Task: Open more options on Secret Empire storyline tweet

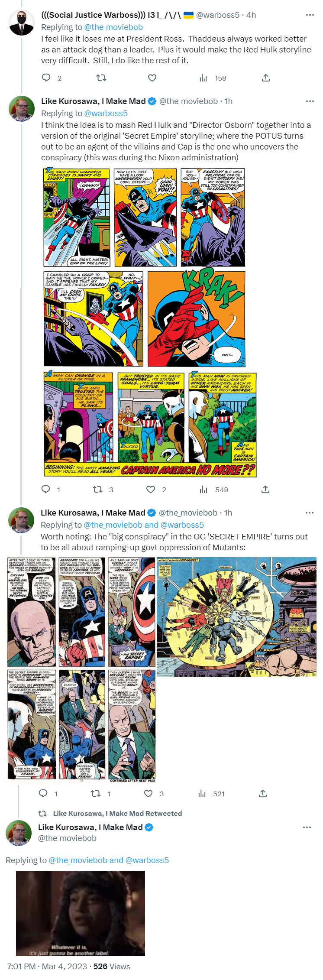Action: (x=310, y=101)
